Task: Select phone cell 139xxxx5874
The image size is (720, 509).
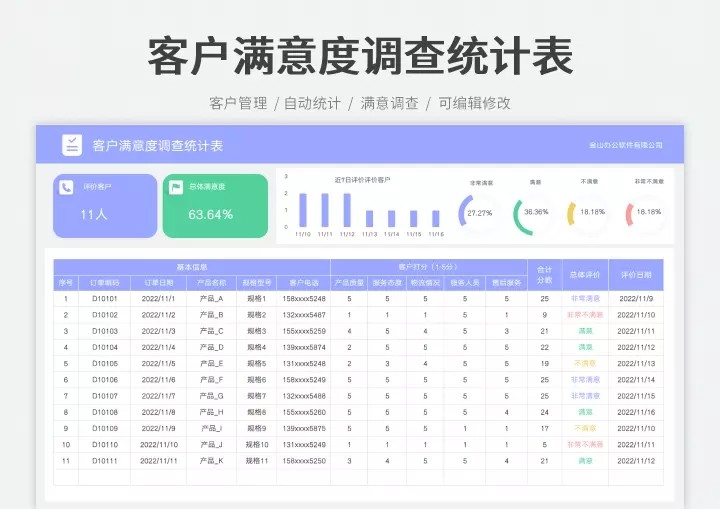Action: point(304,347)
